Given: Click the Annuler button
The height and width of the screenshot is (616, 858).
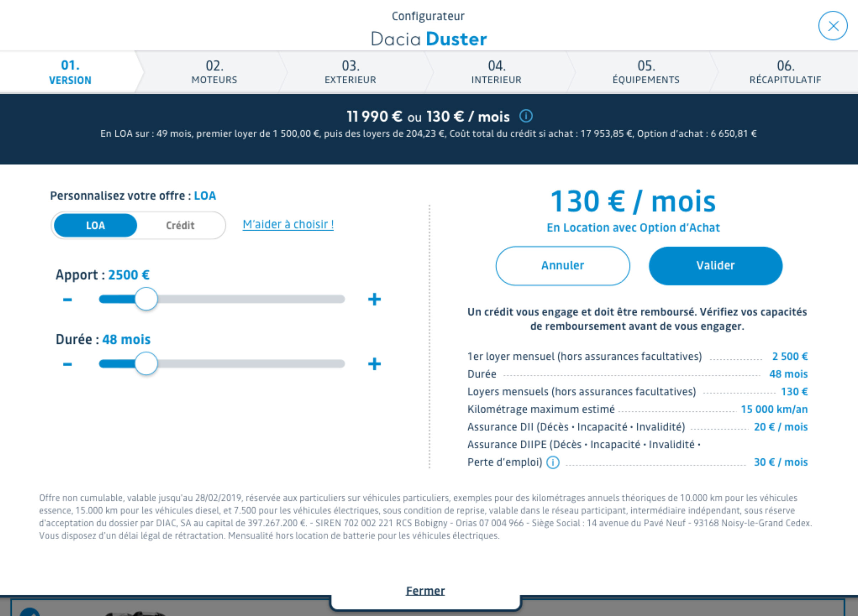Looking at the screenshot, I should [563, 265].
